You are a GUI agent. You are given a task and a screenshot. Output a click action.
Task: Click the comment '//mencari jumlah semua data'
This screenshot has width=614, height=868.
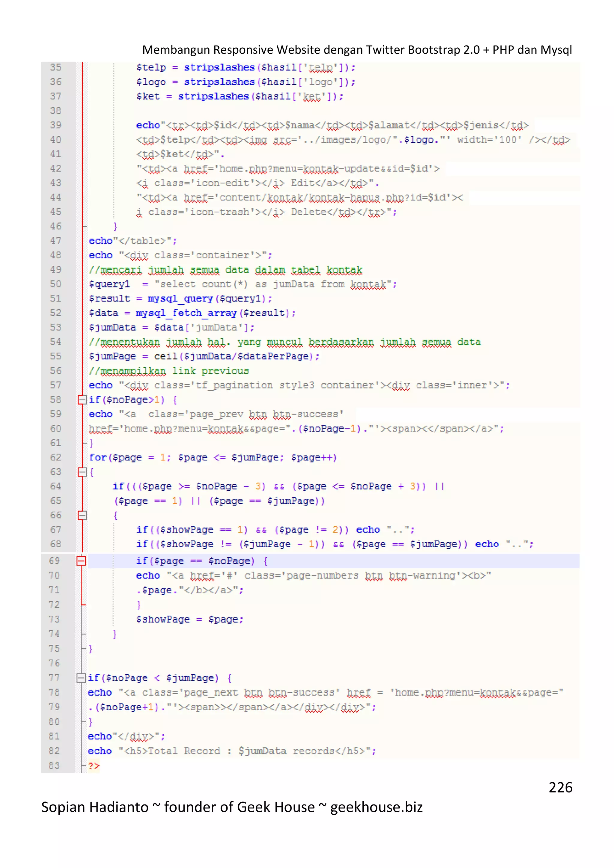(226, 270)
